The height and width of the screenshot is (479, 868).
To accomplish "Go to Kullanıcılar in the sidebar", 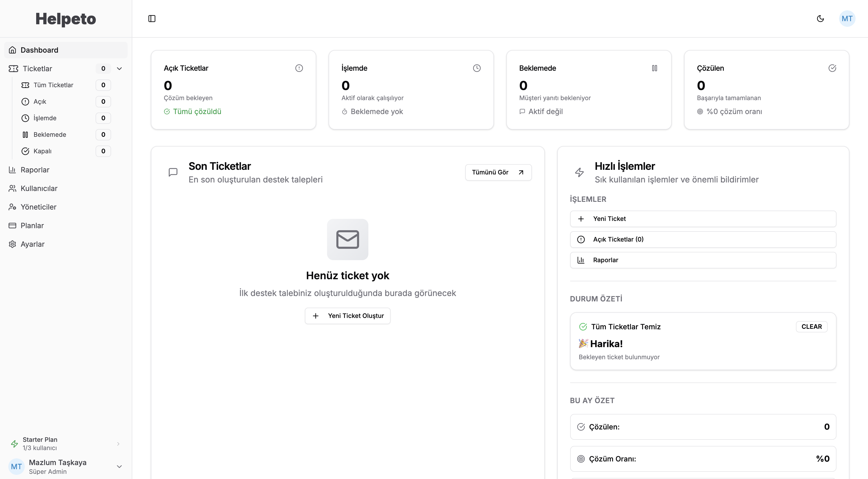I will pyautogui.click(x=39, y=188).
